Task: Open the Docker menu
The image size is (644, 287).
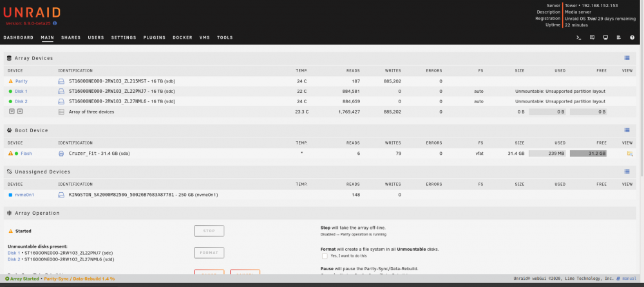Action: pyautogui.click(x=182, y=37)
